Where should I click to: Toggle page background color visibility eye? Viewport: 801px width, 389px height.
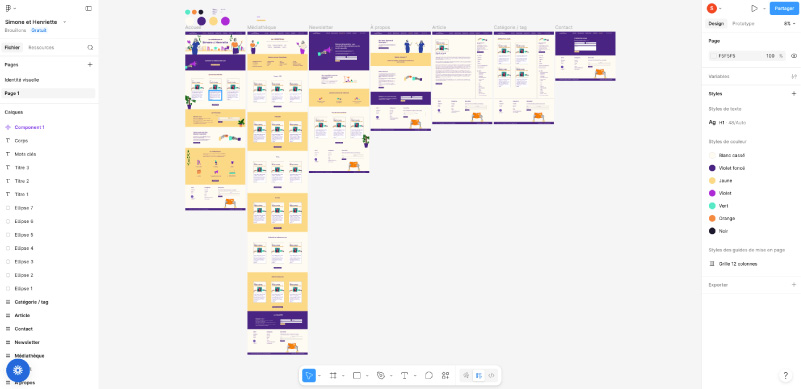pyautogui.click(x=794, y=56)
